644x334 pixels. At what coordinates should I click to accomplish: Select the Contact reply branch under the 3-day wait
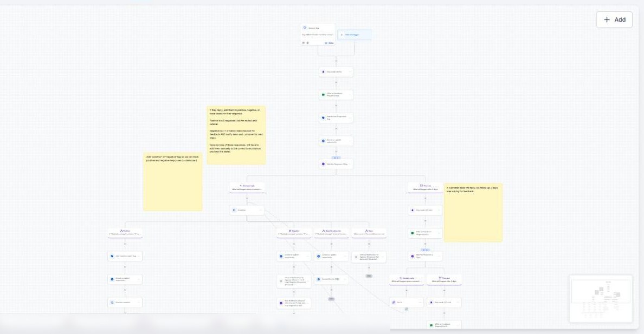[x=247, y=187]
